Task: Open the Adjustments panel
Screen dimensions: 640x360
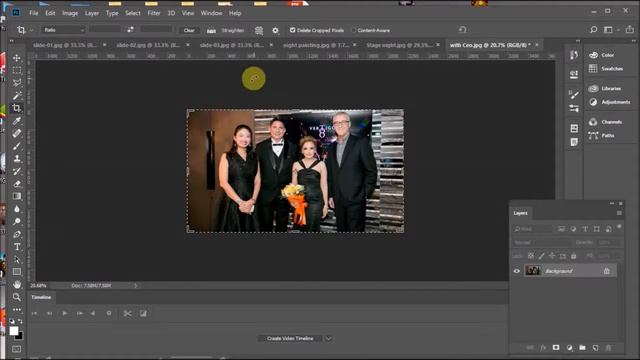Action: coord(609,102)
